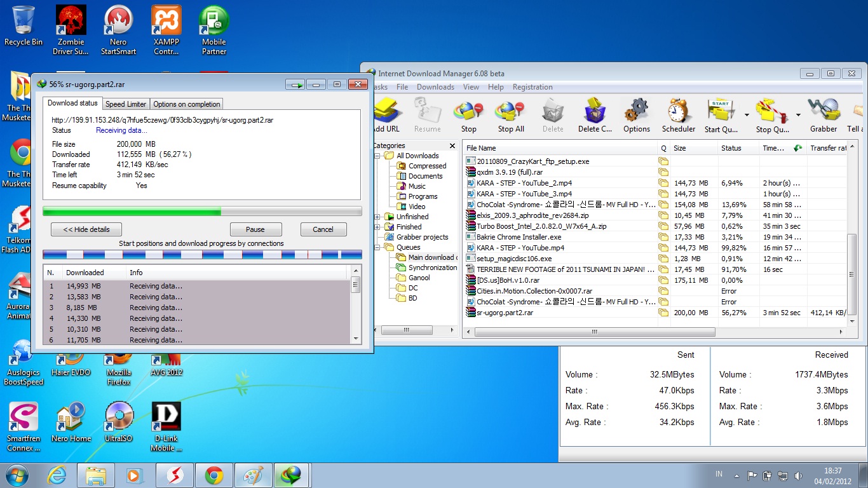The image size is (868, 488).
Task: Open the View menu in IDM
Action: pos(471,87)
